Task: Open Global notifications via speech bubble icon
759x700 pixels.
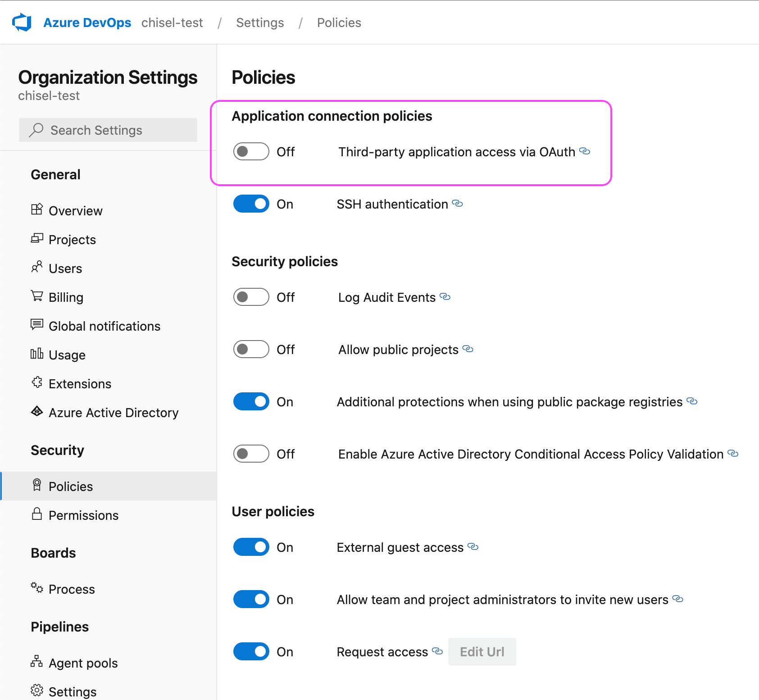Action: pos(37,325)
